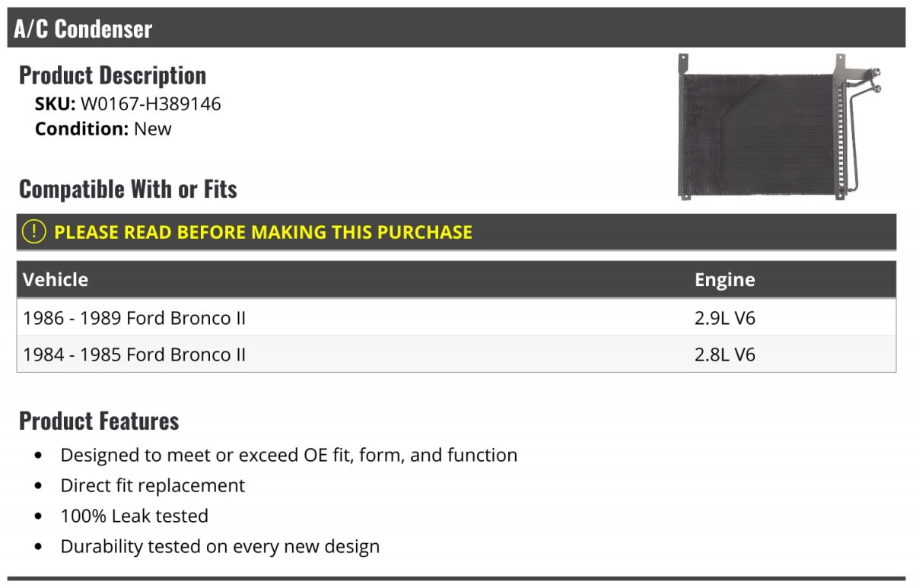
Task: Click the 2.9L V6 engine cell
Action: (x=724, y=318)
